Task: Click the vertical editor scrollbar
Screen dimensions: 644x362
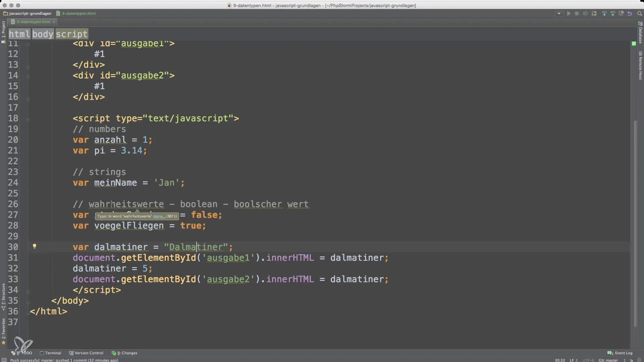Action: click(635, 223)
